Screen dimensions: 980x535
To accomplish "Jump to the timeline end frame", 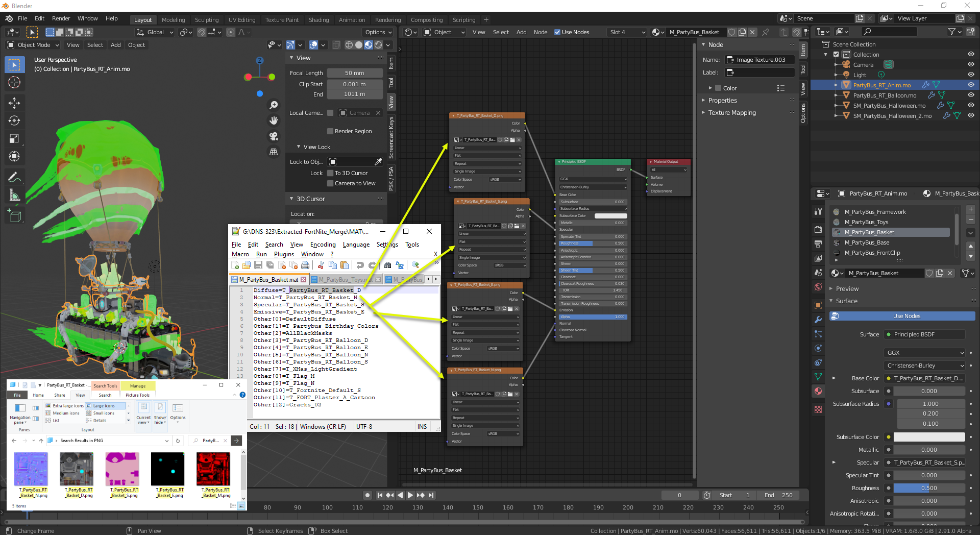I will point(431,495).
